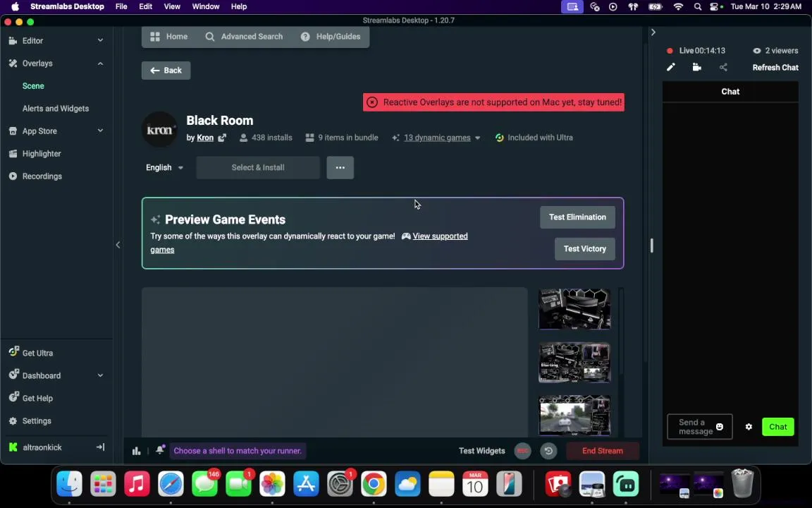Click the Back button
Screen dimensions: 812x508
(166, 71)
